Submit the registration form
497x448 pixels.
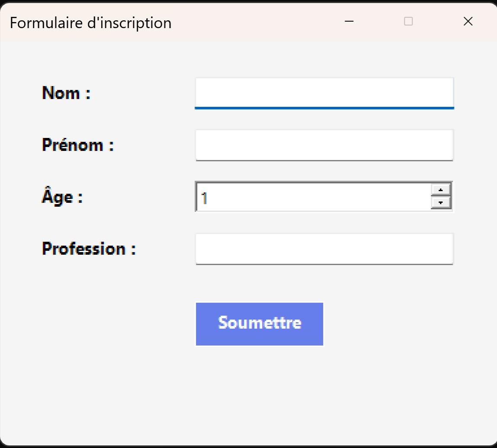click(260, 323)
